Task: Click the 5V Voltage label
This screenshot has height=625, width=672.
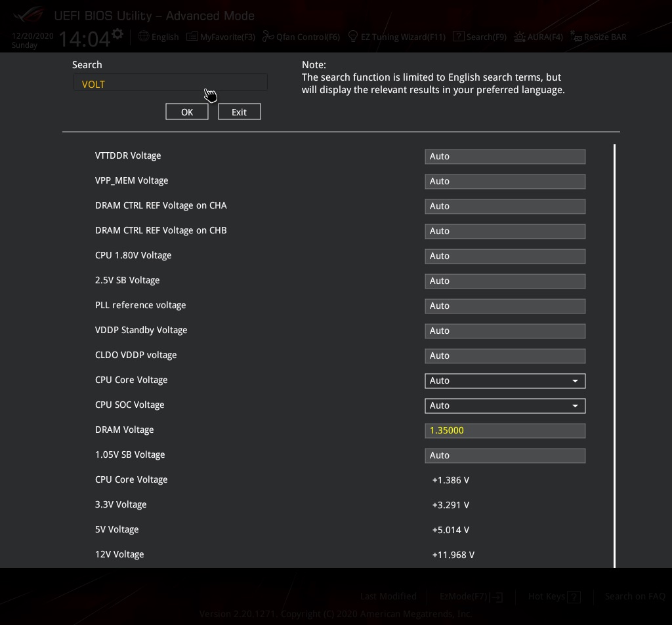Action: click(x=117, y=529)
